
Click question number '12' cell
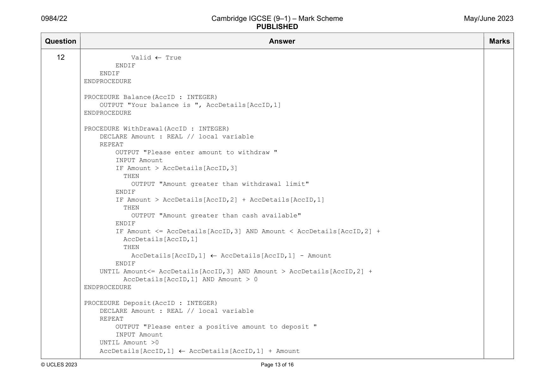[60, 57]
